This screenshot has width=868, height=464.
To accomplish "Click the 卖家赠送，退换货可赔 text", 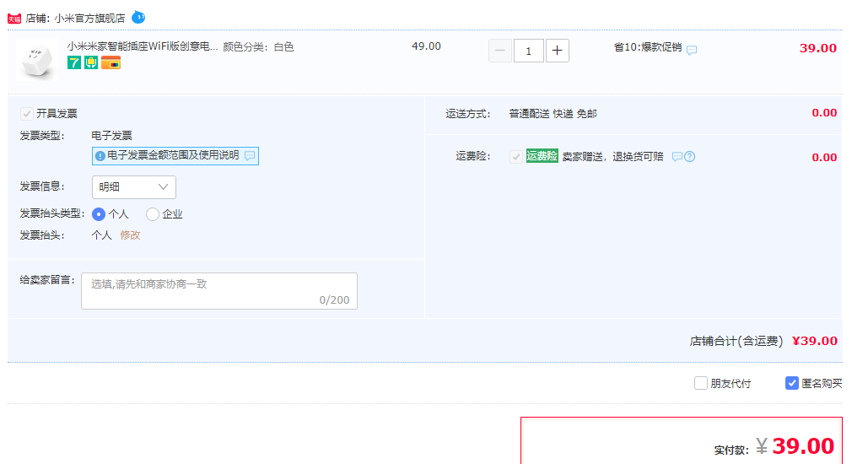I will pyautogui.click(x=612, y=157).
